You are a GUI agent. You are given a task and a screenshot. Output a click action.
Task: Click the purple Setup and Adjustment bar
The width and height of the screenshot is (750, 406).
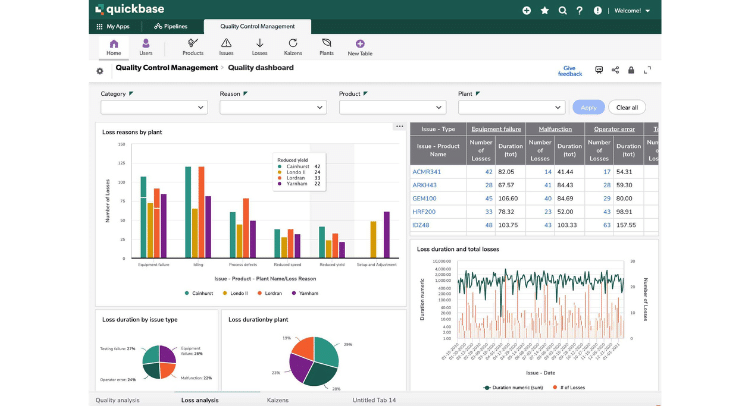386,235
